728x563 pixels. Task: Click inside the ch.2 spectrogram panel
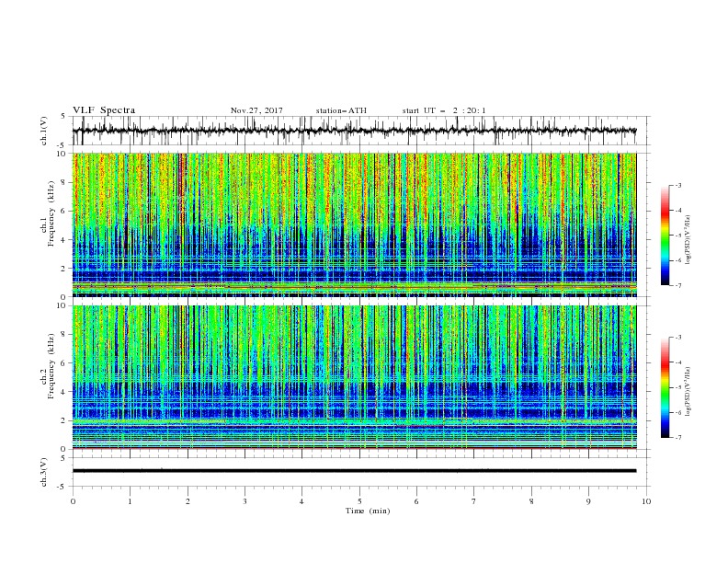pos(354,377)
